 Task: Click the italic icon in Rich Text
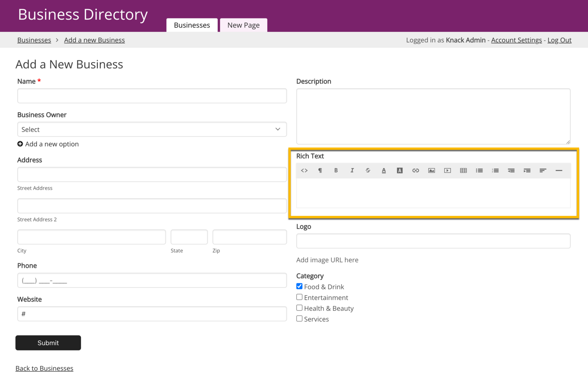click(352, 171)
